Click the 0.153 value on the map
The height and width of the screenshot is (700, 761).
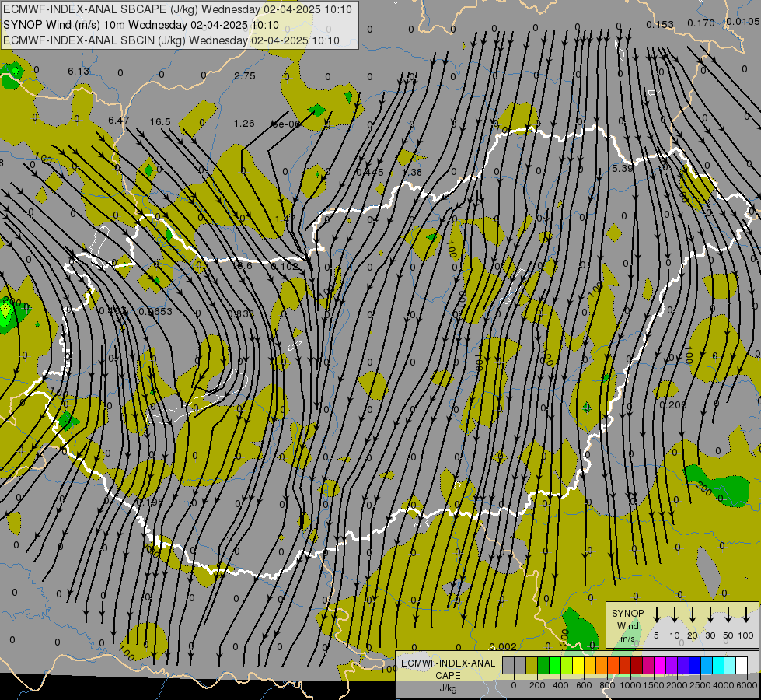pyautogui.click(x=660, y=24)
